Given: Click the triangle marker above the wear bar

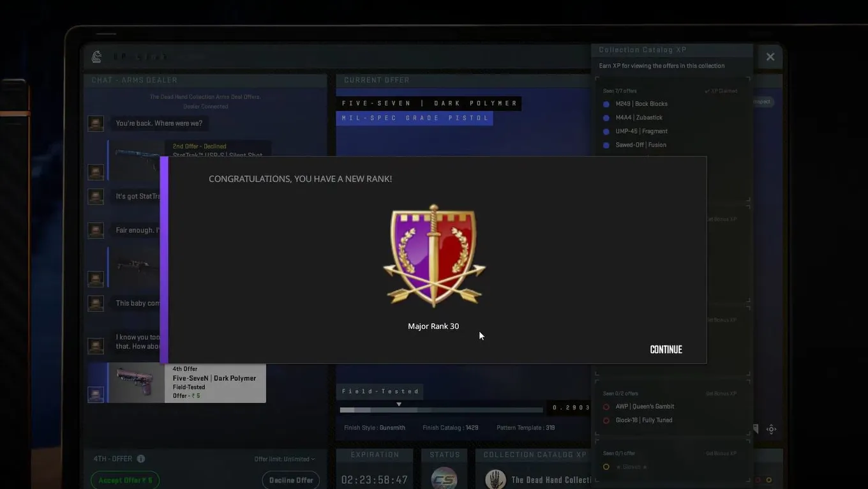Looking at the screenshot, I should point(399,404).
